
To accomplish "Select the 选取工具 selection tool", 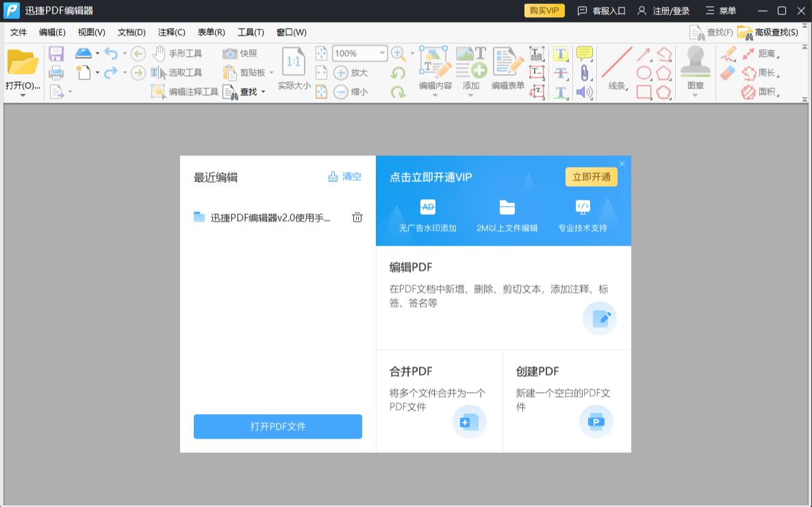I will (177, 73).
